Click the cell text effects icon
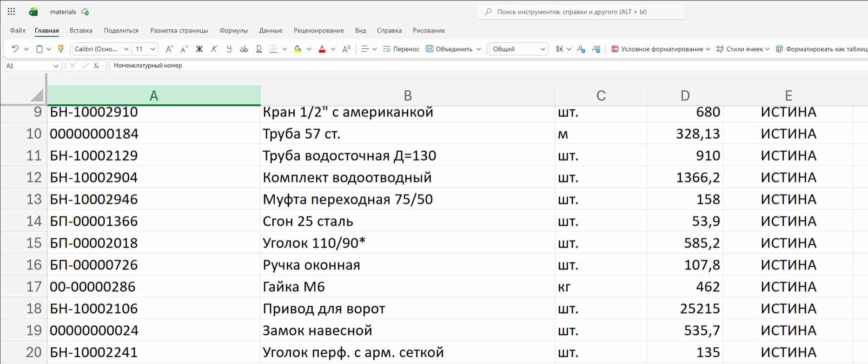The width and height of the screenshot is (868, 364). coord(346,49)
